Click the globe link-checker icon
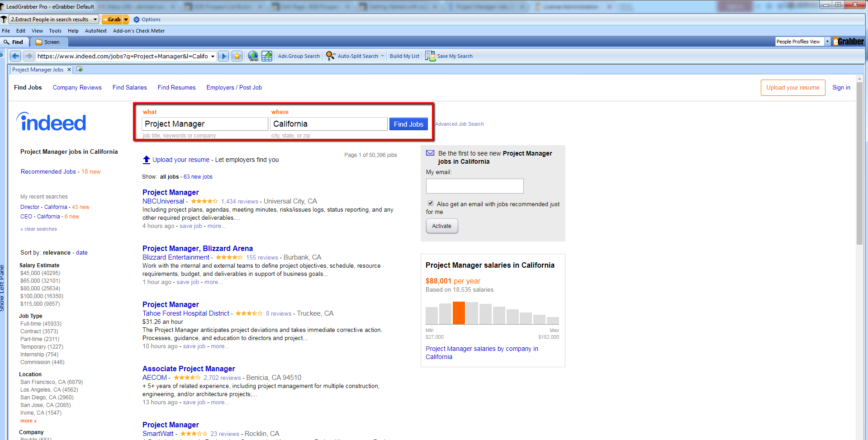868x440 pixels. (x=253, y=56)
